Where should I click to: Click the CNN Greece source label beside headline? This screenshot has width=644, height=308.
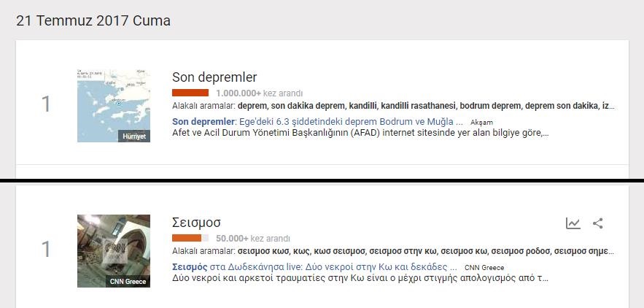tap(484, 268)
